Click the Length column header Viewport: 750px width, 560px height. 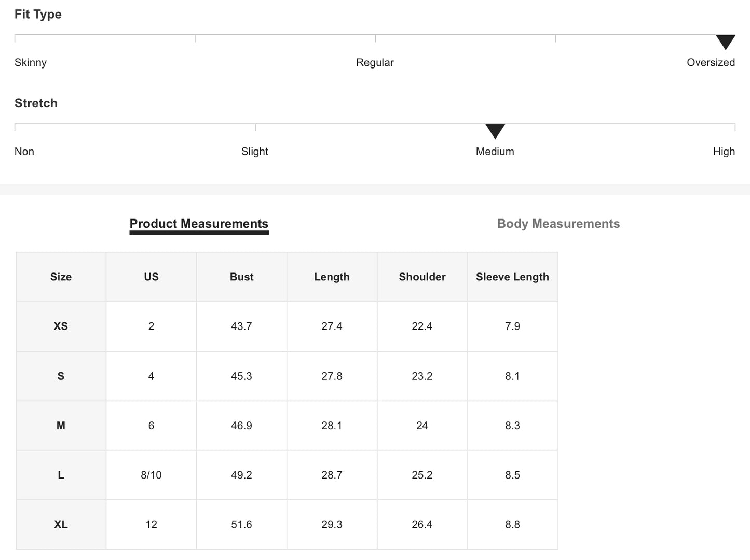332,277
